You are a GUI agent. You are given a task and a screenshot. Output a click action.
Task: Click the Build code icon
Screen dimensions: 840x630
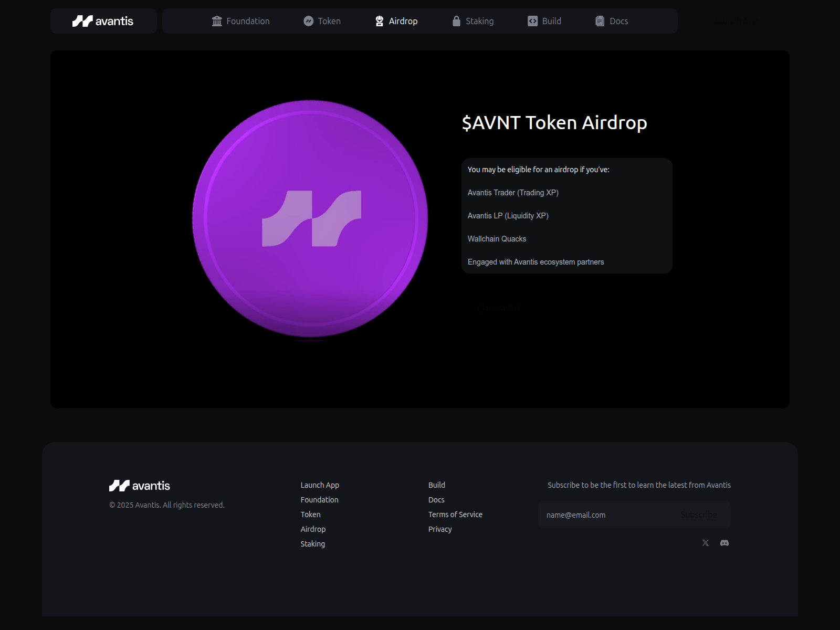(532, 21)
